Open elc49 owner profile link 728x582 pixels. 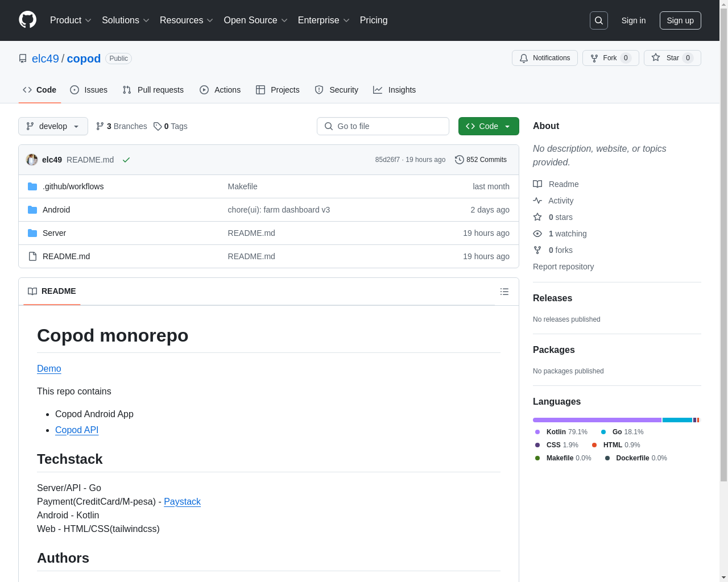coord(45,59)
